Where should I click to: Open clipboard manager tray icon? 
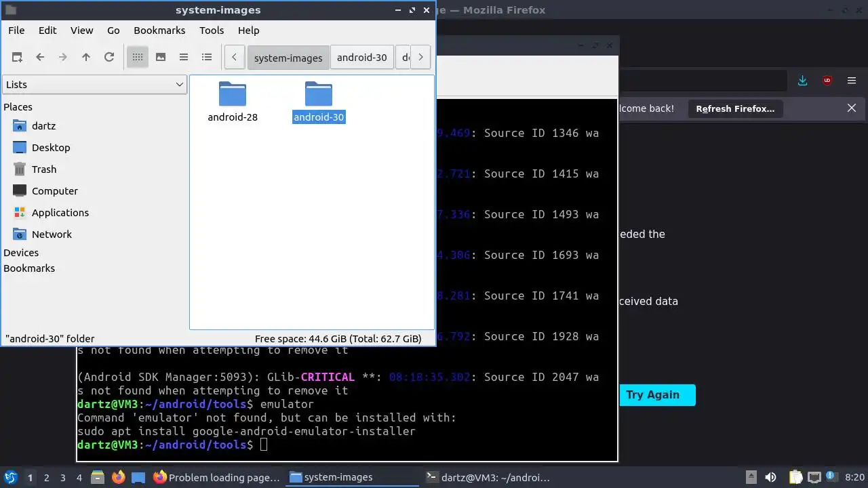795,478
